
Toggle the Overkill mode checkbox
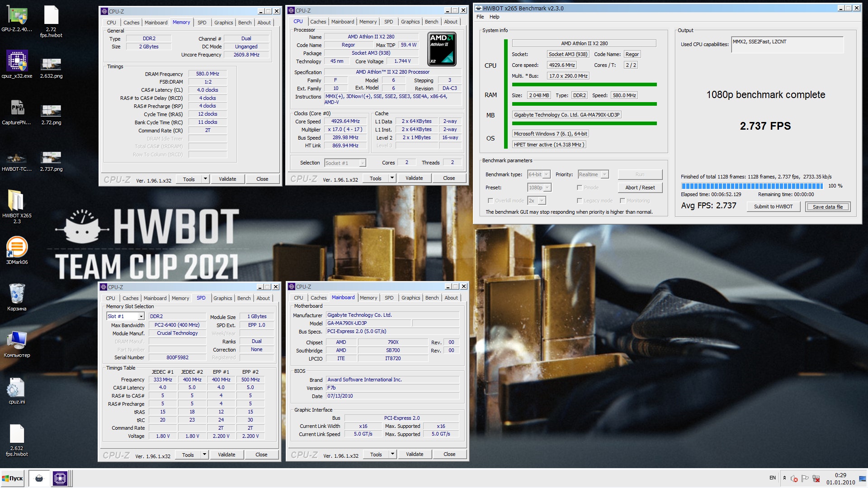[490, 201]
